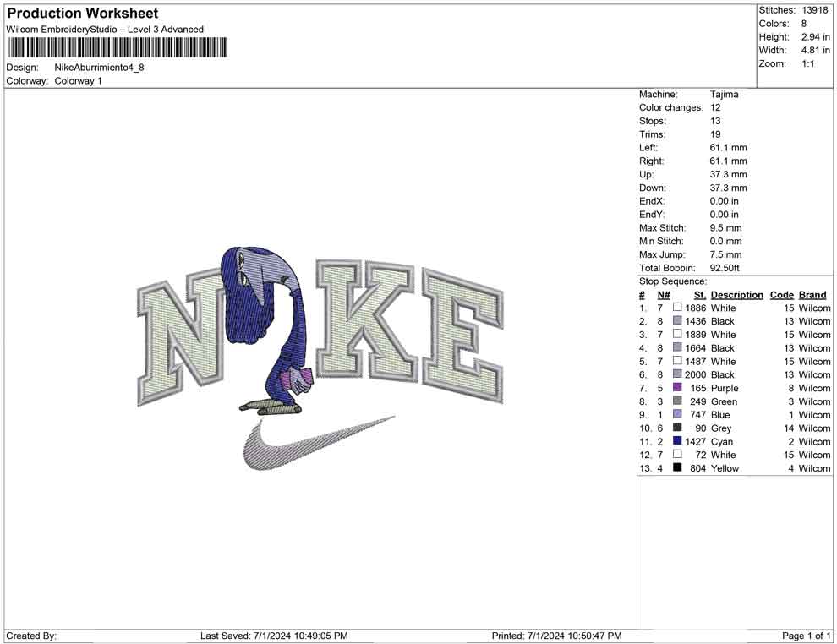Click the Max Jump value 7.5 mm
The image size is (837, 644).
[726, 254]
